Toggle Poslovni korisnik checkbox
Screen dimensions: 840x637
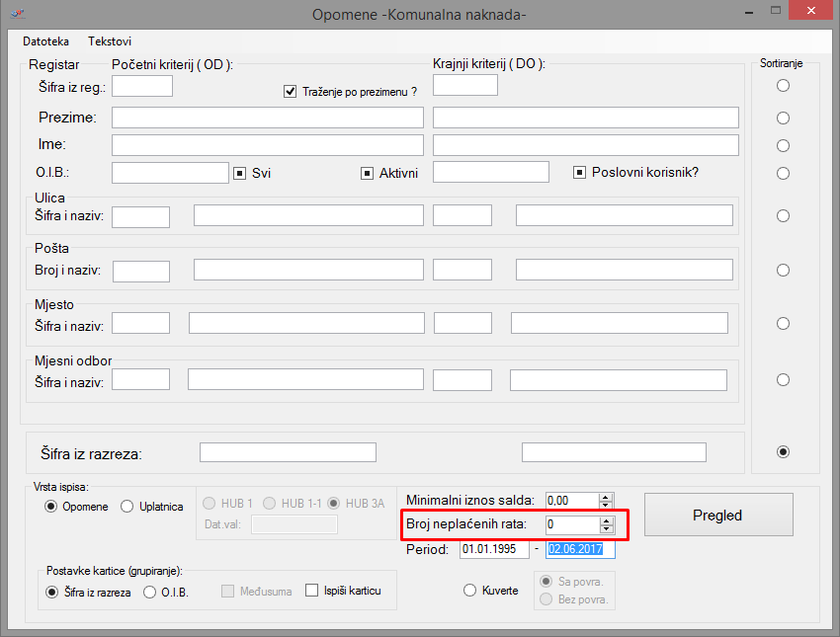[x=580, y=172]
